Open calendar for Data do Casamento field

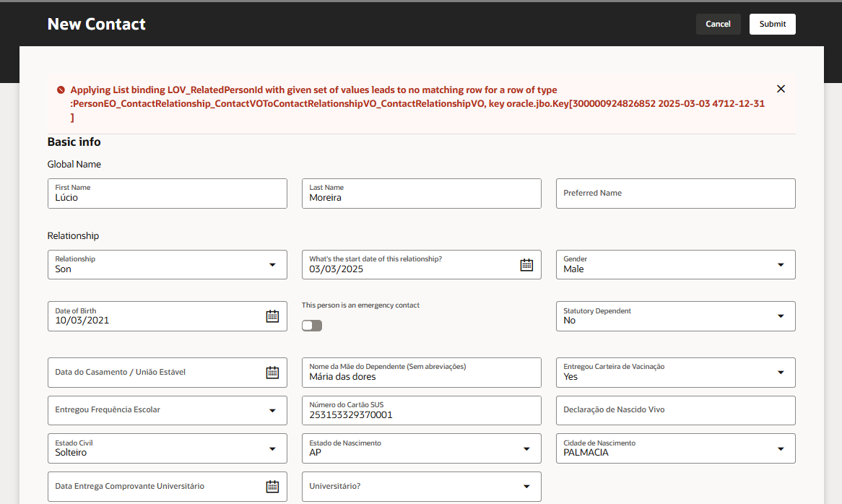coord(272,373)
